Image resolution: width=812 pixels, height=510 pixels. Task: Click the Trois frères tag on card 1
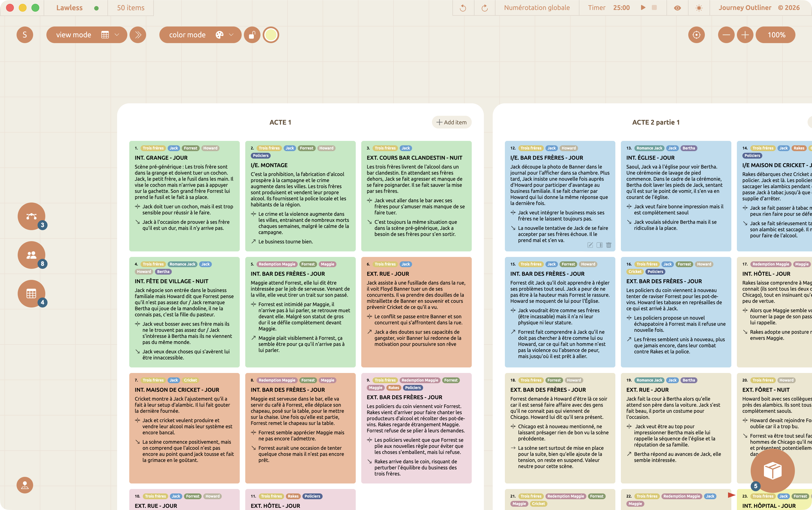[153, 148]
